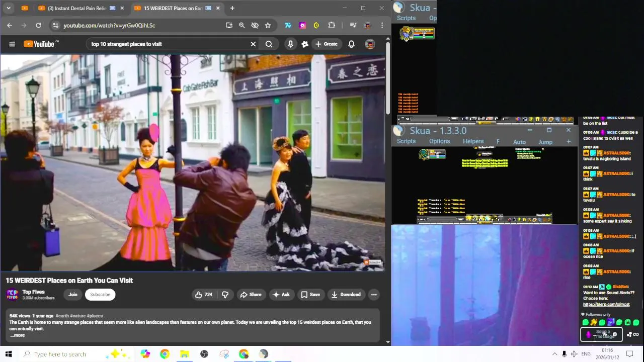Select the 15 WEIRDEST Places tab
Image resolution: width=644 pixels, height=362 pixels.
pyautogui.click(x=176, y=8)
